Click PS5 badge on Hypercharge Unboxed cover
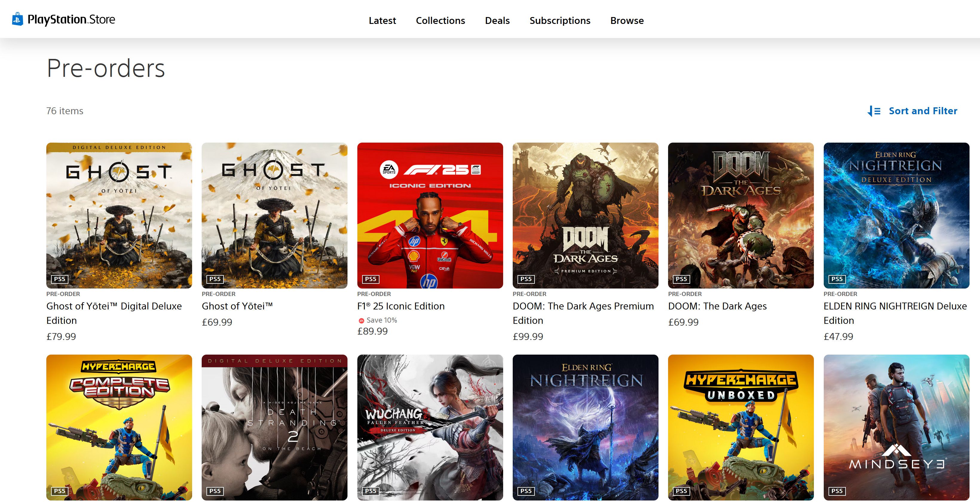980x502 pixels. click(x=681, y=491)
